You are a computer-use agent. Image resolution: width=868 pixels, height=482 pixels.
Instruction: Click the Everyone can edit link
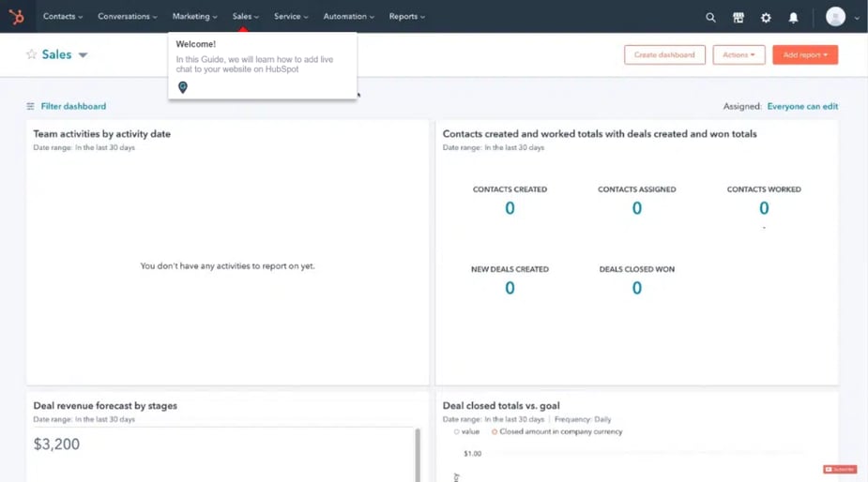point(802,107)
